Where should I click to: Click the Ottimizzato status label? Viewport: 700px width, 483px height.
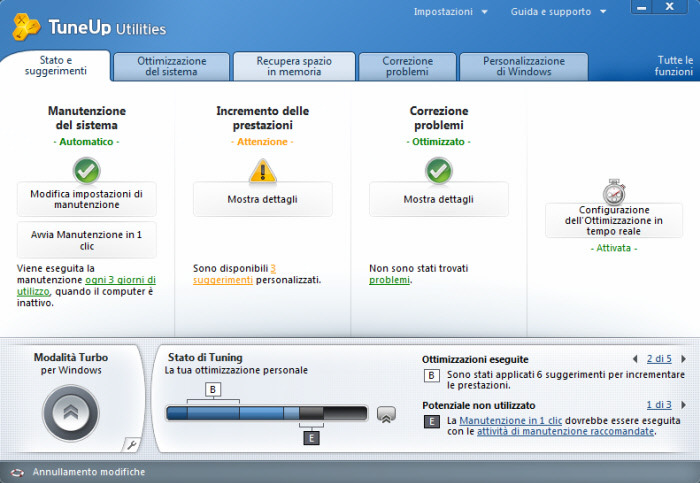(x=438, y=142)
